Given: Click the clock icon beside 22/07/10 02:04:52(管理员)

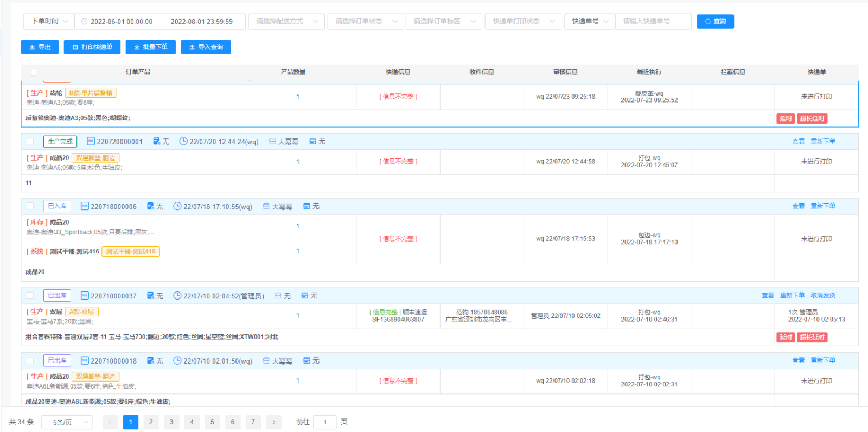Looking at the screenshot, I should [x=177, y=296].
